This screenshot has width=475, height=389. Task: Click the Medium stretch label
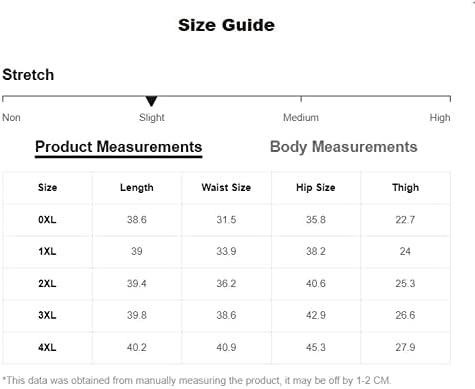(301, 117)
